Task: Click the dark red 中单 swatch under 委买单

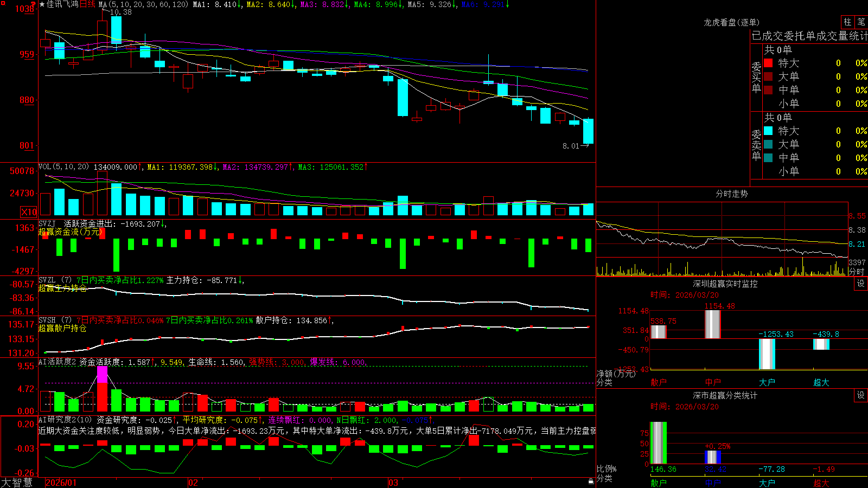Action: point(768,90)
